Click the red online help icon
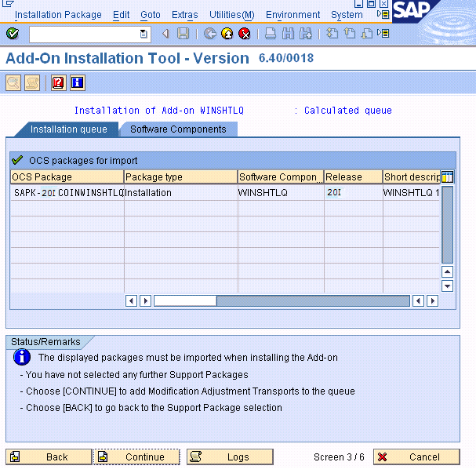Image resolution: width=476 pixels, height=473 pixels. 59,82
